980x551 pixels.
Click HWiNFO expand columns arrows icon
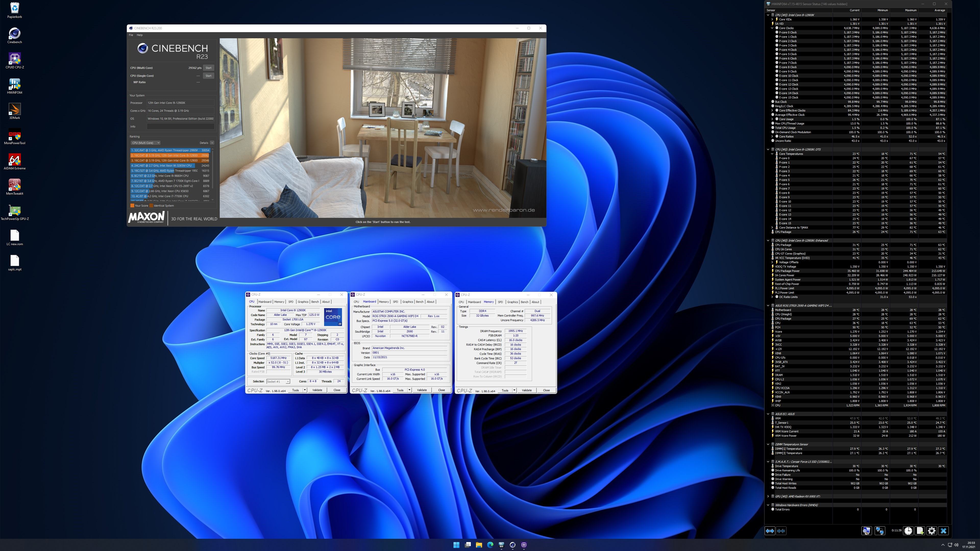click(x=770, y=531)
